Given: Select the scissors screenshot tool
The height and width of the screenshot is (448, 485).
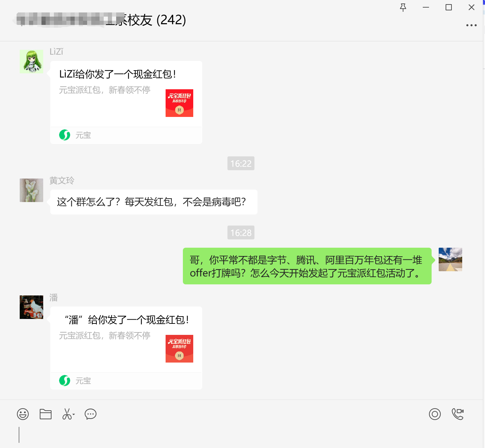Looking at the screenshot, I should click(67, 414).
